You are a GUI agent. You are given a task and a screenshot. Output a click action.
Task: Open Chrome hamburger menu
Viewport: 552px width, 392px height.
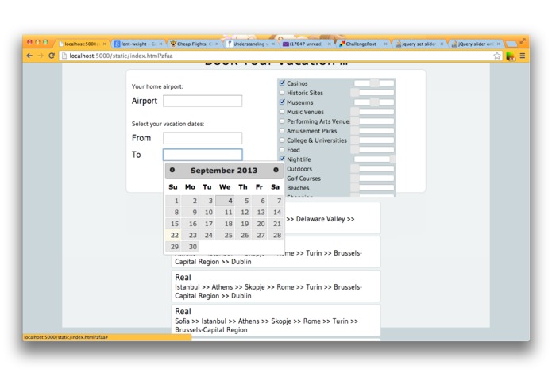point(523,56)
